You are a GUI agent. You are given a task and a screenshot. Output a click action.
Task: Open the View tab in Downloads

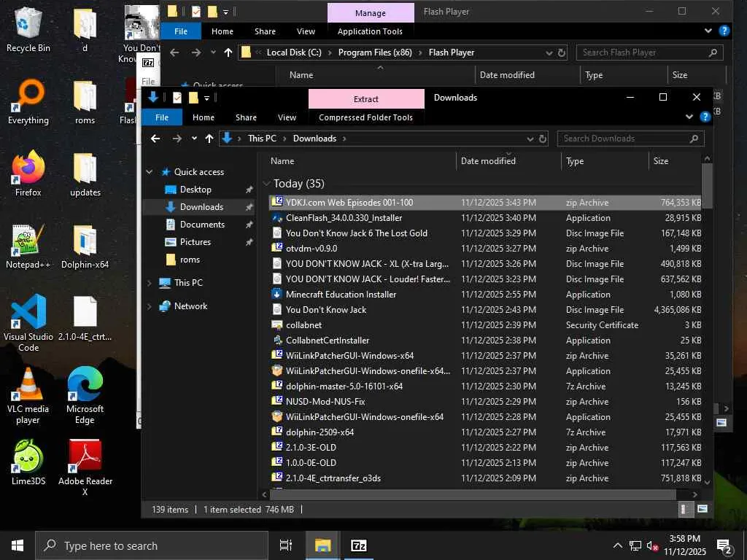click(287, 117)
